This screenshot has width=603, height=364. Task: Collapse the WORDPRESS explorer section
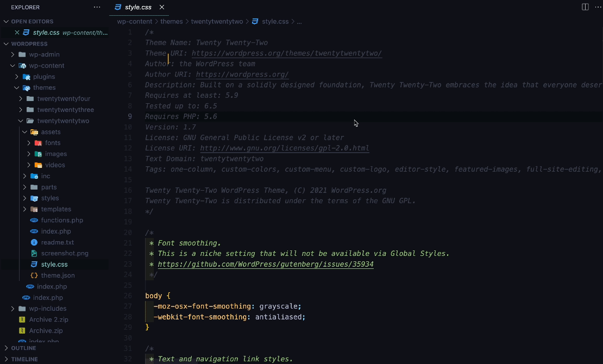click(x=5, y=43)
